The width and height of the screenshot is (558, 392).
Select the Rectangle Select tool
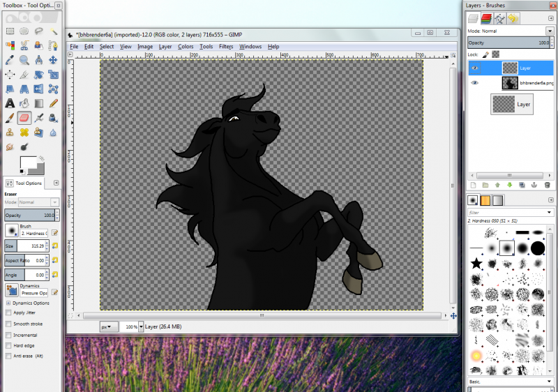point(10,31)
